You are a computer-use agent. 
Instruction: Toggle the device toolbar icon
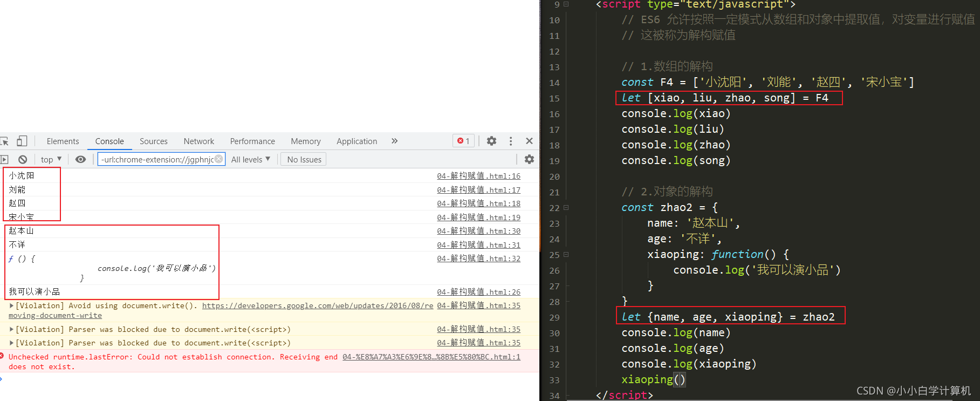pyautogui.click(x=22, y=141)
